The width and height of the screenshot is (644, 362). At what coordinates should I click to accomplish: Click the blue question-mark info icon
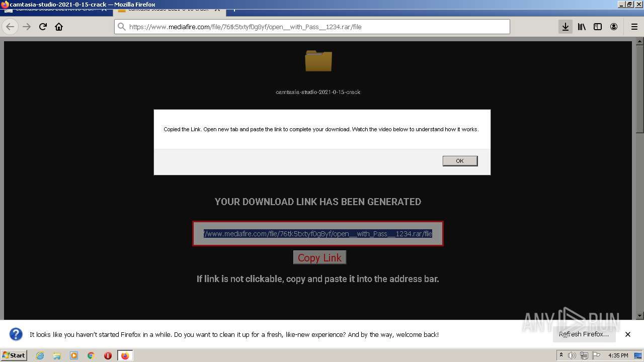click(16, 334)
